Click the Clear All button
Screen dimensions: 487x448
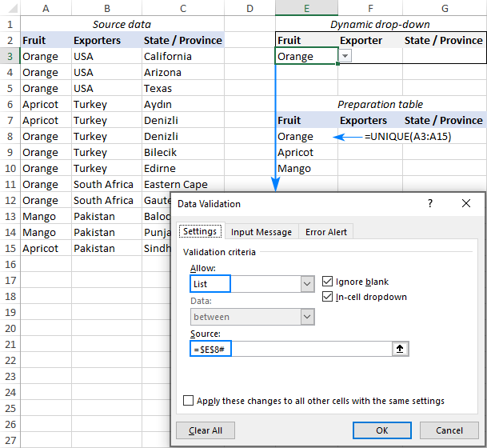pos(206,430)
